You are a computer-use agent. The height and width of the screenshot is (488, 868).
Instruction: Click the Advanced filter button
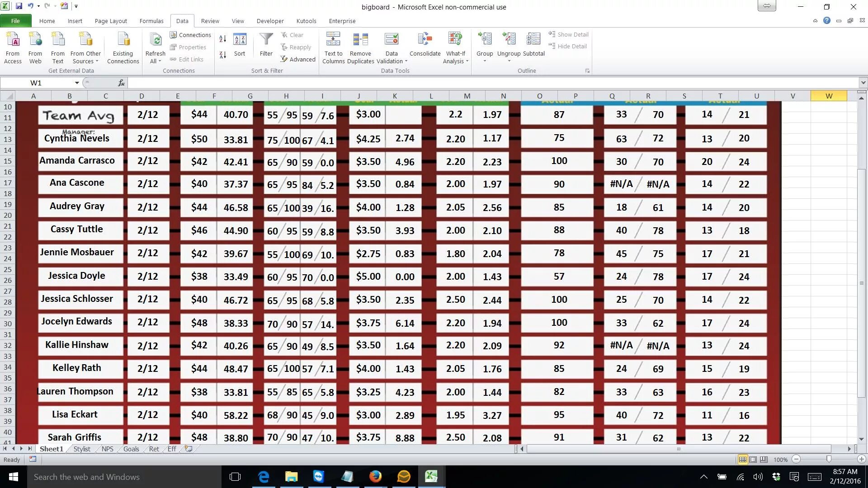(x=298, y=59)
